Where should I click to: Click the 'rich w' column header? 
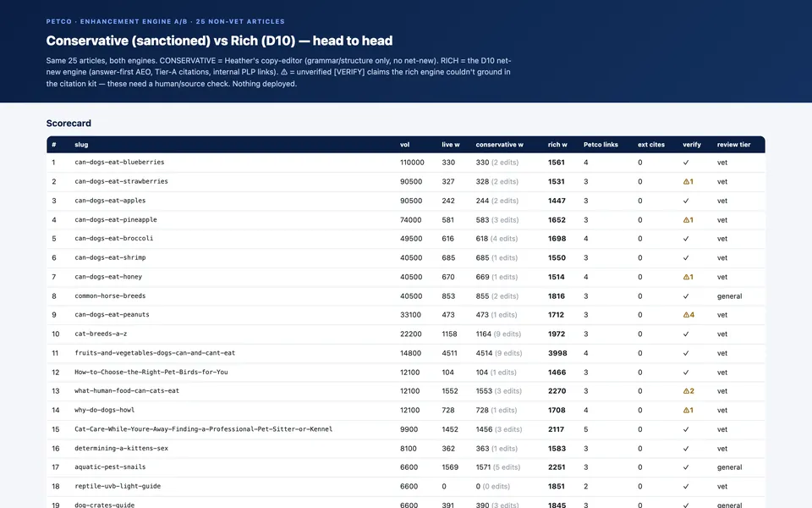(557, 145)
